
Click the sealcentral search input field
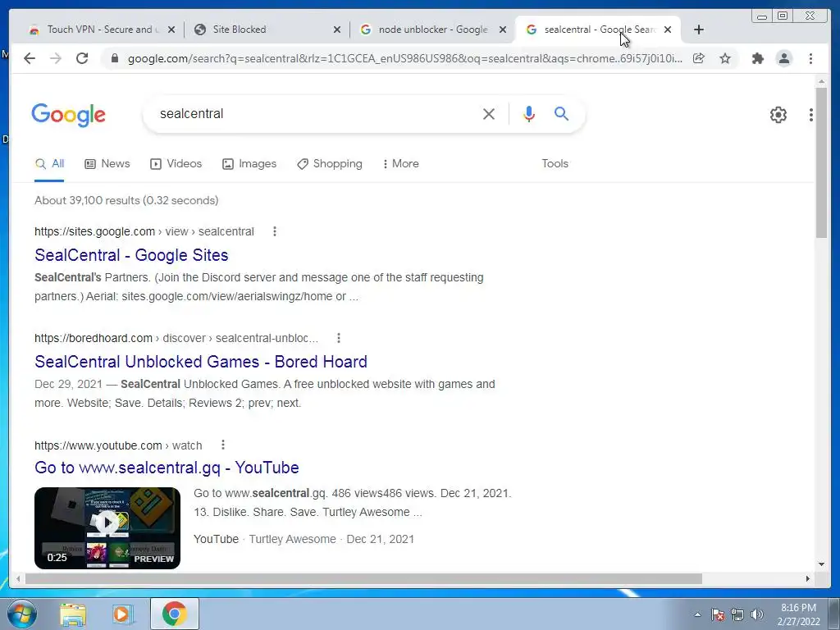(x=316, y=113)
